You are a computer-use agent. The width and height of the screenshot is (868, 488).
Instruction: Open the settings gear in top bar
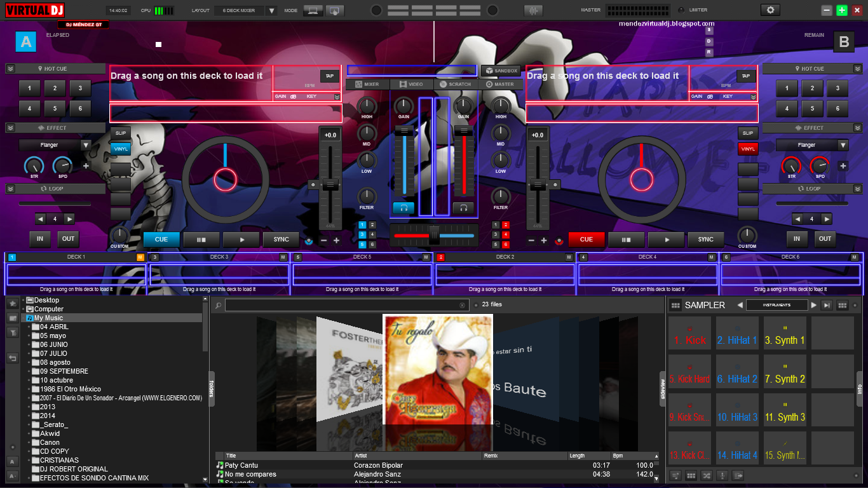coord(770,10)
